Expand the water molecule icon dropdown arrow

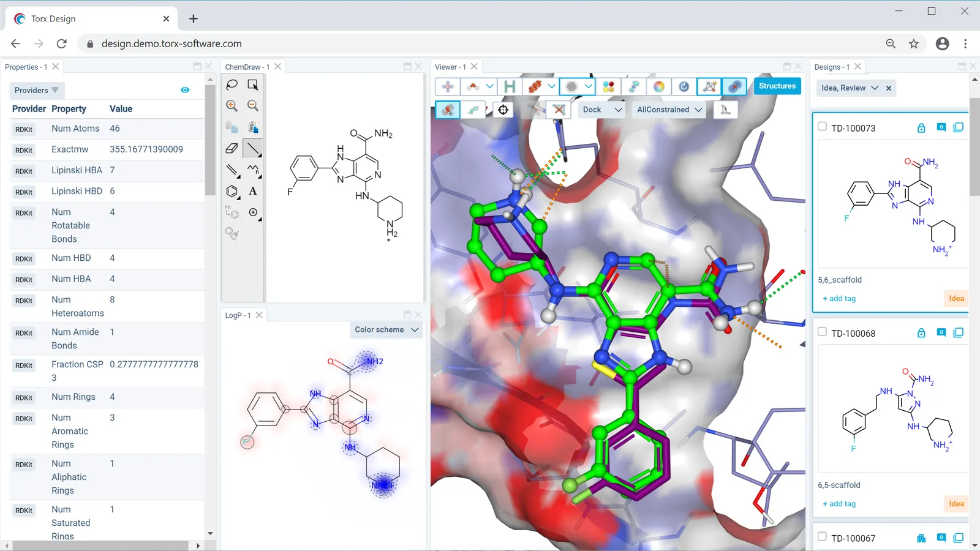point(489,86)
